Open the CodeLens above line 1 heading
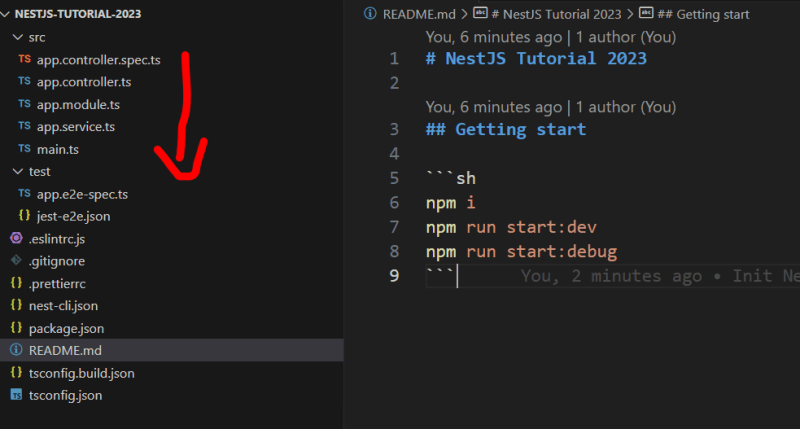This screenshot has width=800, height=429. coord(551,37)
